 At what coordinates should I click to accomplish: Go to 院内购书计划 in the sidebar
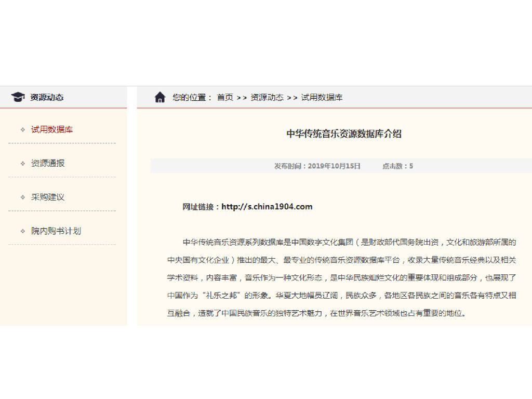tap(56, 231)
